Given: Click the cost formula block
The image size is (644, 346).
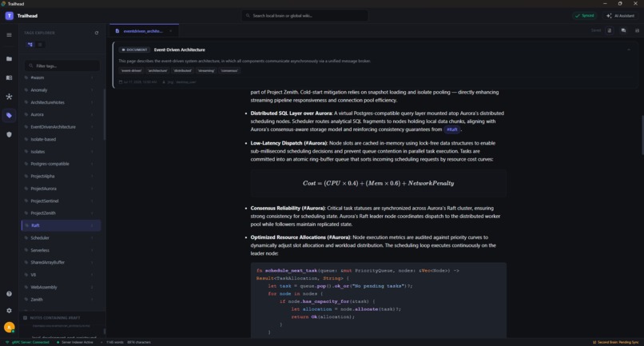Looking at the screenshot, I should click(378, 183).
